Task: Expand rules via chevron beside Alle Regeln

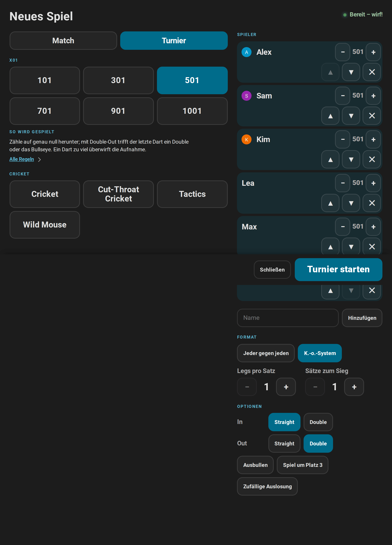Action: click(x=39, y=160)
